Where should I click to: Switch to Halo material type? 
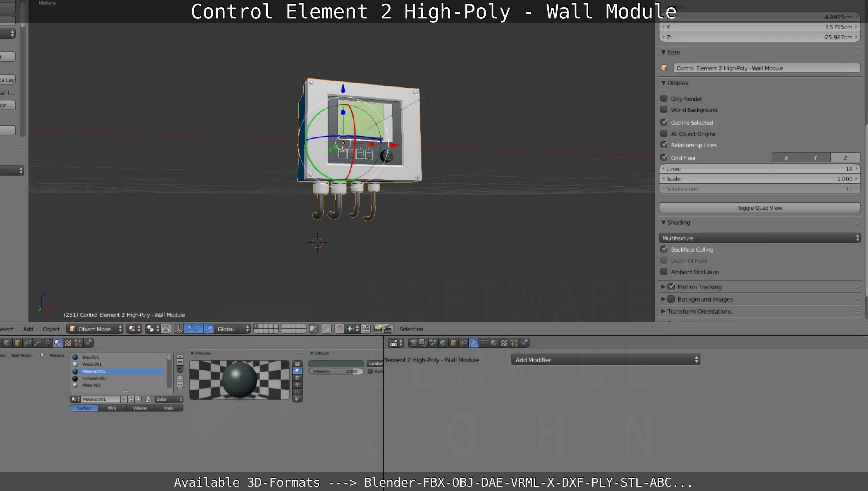tap(169, 408)
